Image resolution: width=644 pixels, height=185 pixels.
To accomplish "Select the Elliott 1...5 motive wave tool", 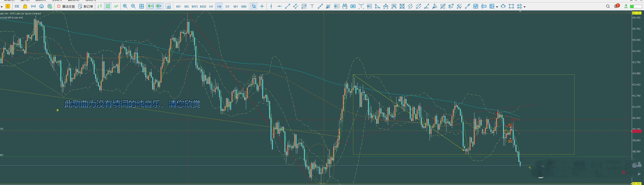I will tap(345, 6).
